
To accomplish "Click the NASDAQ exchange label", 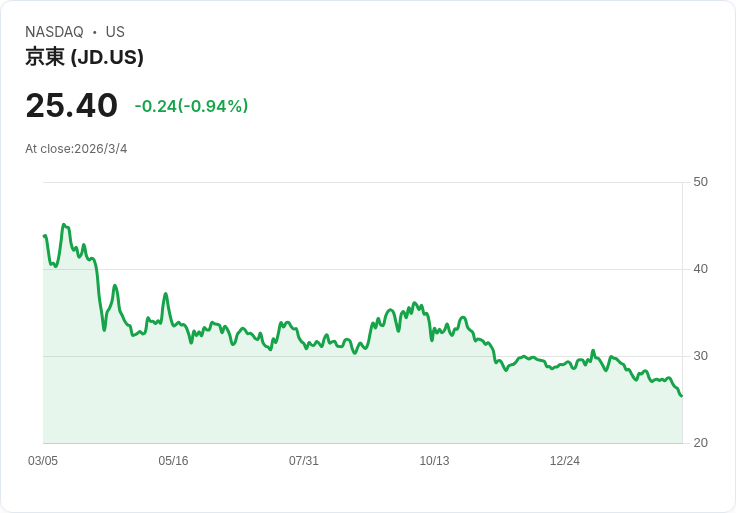I will tap(54, 32).
